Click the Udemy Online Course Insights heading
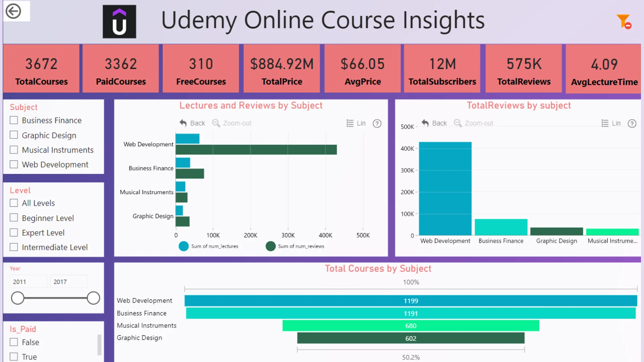Image resolution: width=644 pixels, height=362 pixels. pos(323,20)
